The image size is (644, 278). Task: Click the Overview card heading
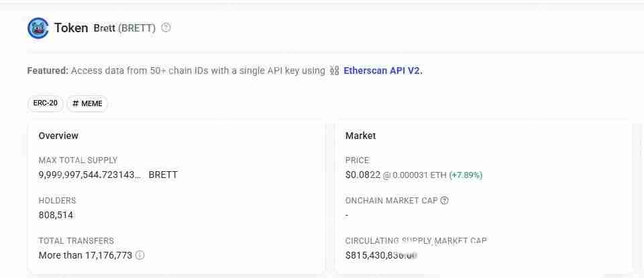click(58, 136)
